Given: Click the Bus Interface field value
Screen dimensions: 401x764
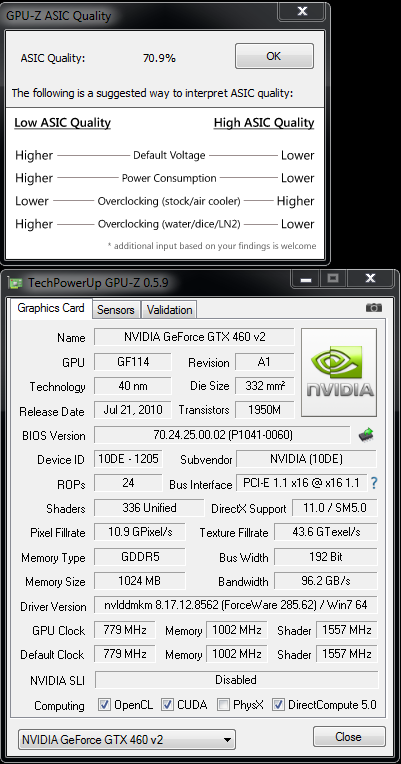Looking at the screenshot, I should click(x=302, y=483).
